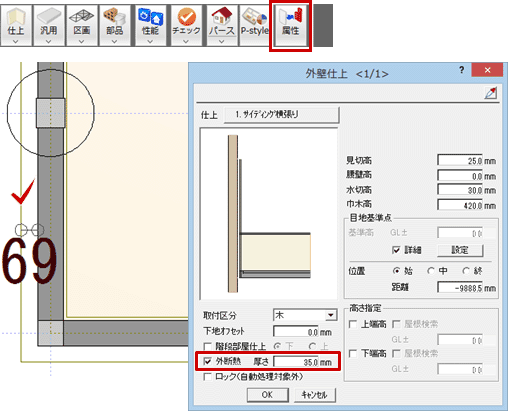
Task: Enable the ロック(自動処理対象外) checkbox
Action: pyautogui.click(x=207, y=377)
